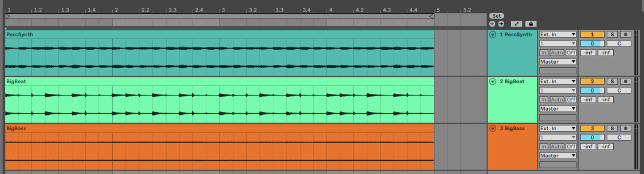Arm recording on BigBass track
Image resolution: width=644 pixels, height=174 pixels.
click(x=625, y=128)
